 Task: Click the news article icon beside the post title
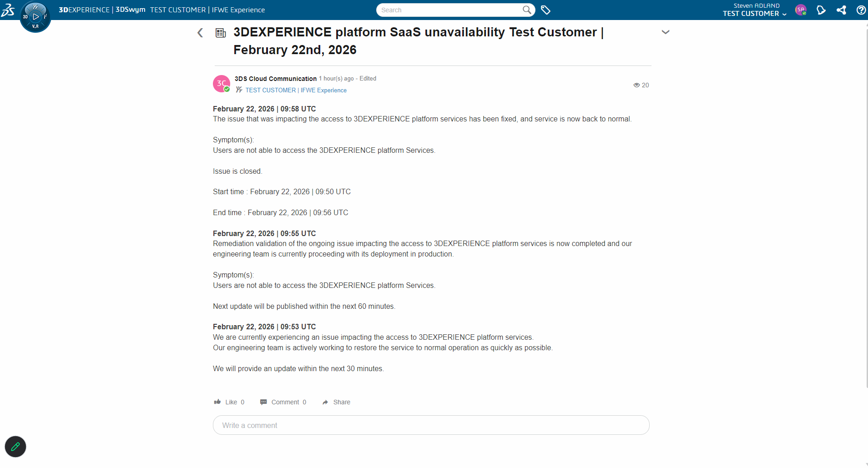click(x=220, y=32)
